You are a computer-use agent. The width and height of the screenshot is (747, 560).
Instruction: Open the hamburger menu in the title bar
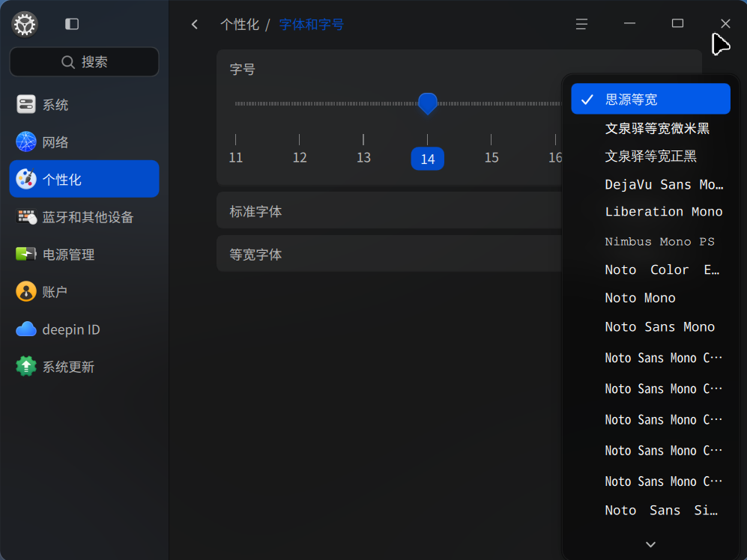(x=581, y=24)
